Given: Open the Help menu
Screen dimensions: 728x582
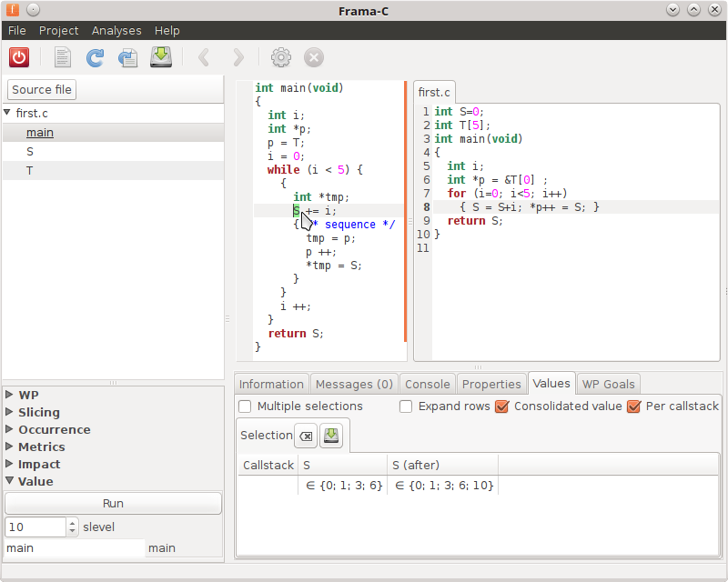Looking at the screenshot, I should pos(167,31).
